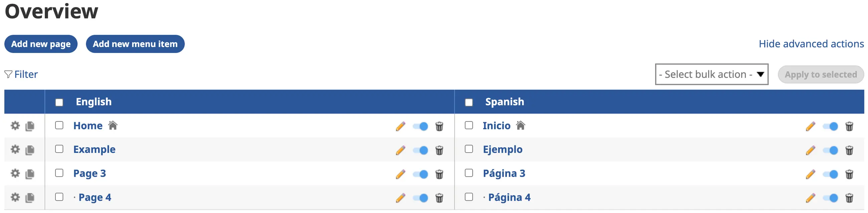
Task: Open settings gear for the Home row
Action: tap(15, 126)
